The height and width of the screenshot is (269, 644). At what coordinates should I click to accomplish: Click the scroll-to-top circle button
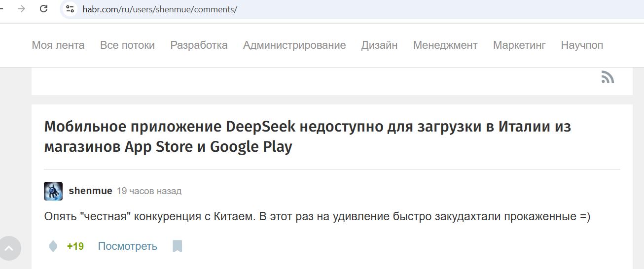coord(8,248)
